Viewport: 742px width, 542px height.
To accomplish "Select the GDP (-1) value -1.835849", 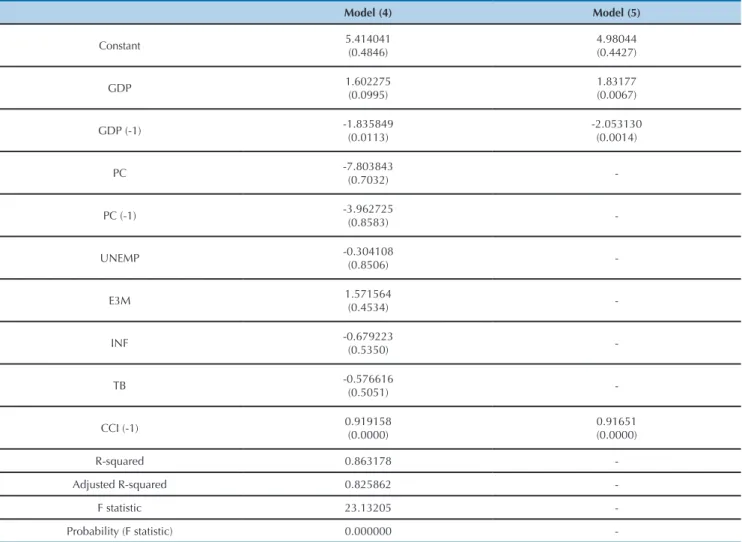I will tap(368, 124).
